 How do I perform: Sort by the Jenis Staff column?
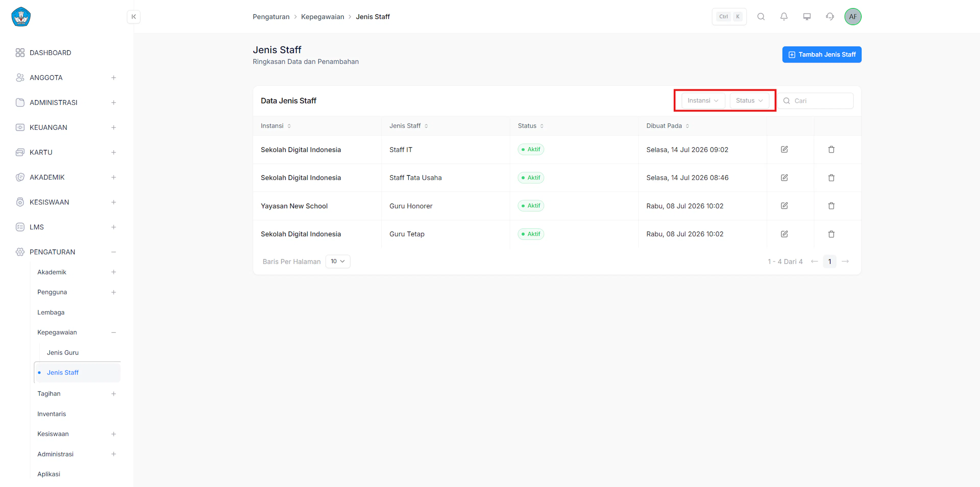click(x=409, y=126)
